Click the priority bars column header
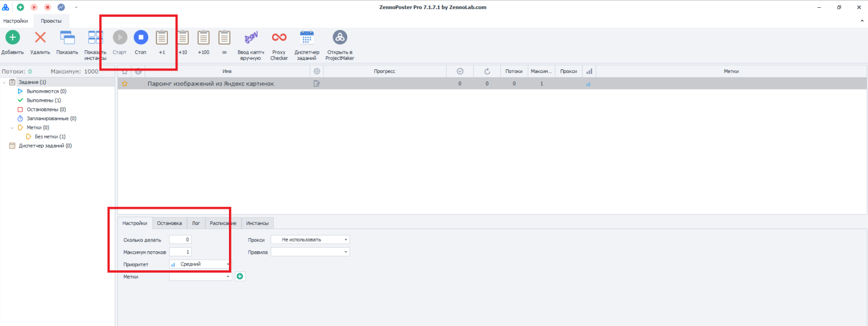This screenshot has height=326, width=868. (x=589, y=71)
